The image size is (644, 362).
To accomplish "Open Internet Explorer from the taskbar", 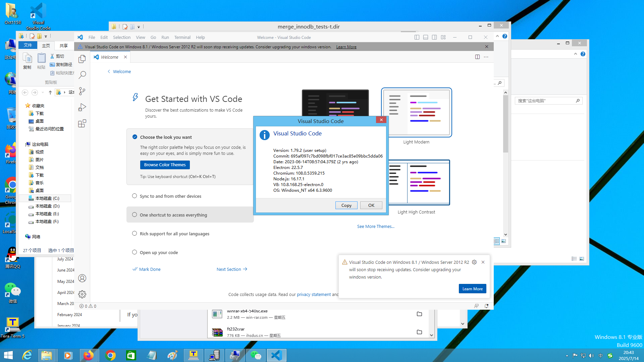I will [x=27, y=355].
